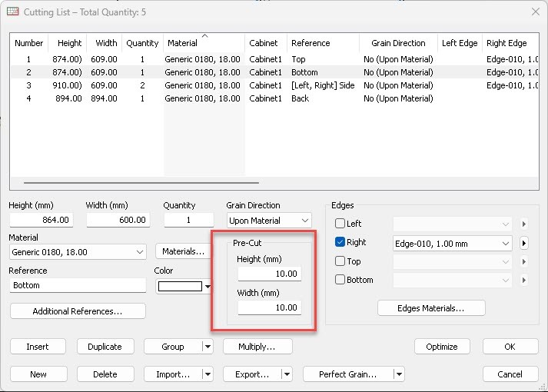Enable the Left edge checkbox
This screenshot has width=548, height=392.
tap(340, 224)
